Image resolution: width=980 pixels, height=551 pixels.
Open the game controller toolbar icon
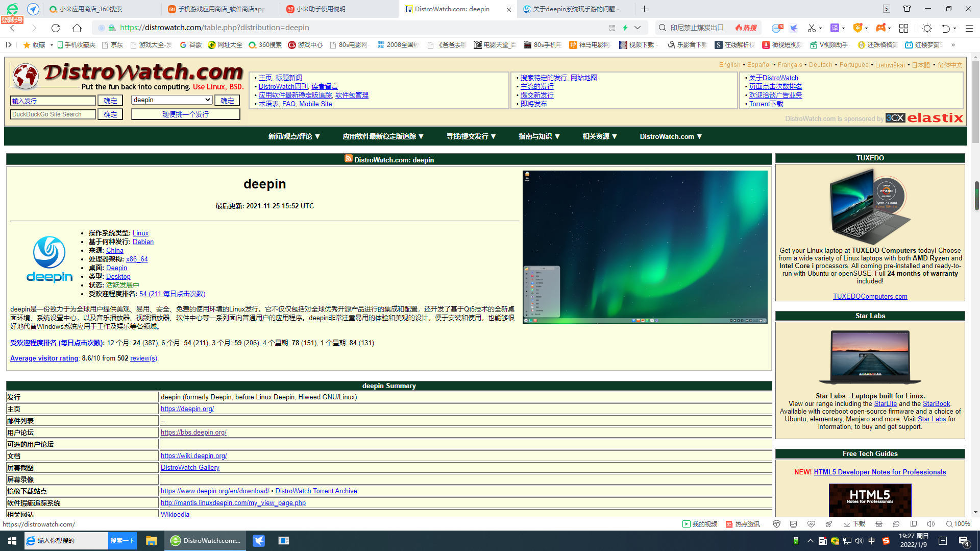pos(881,28)
